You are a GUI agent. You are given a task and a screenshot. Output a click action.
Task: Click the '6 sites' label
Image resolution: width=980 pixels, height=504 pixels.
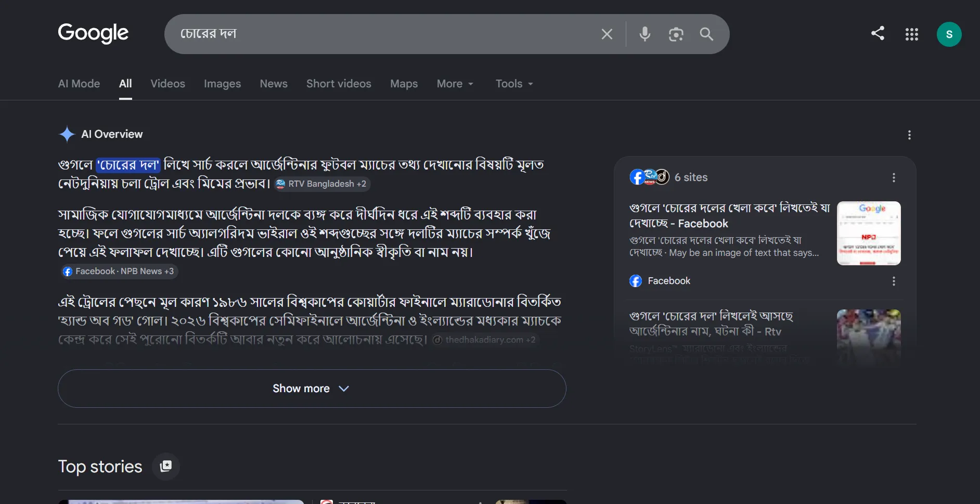coord(691,177)
